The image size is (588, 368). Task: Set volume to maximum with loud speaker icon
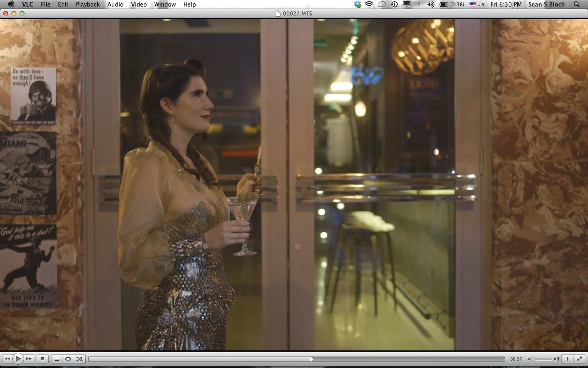[557, 359]
